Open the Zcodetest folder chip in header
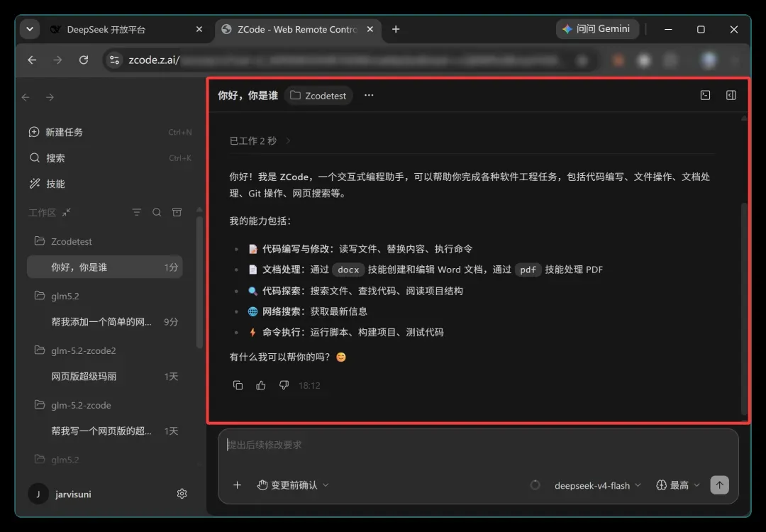 (x=318, y=96)
